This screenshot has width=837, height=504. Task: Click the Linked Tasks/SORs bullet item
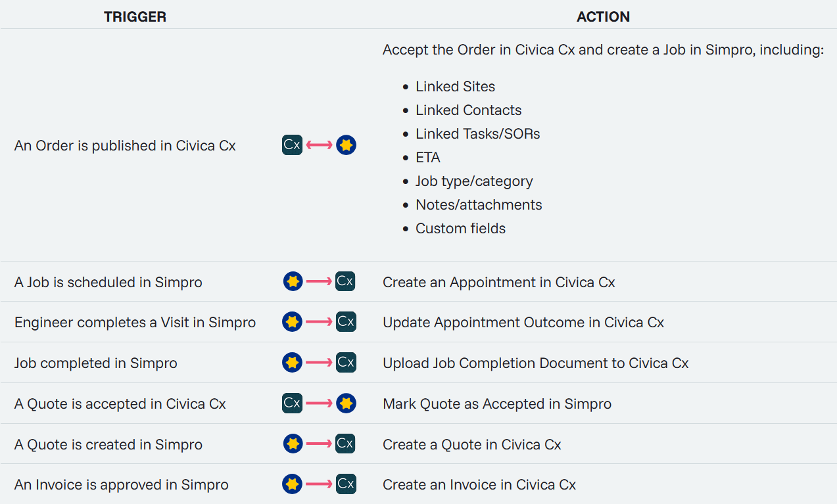point(477,134)
